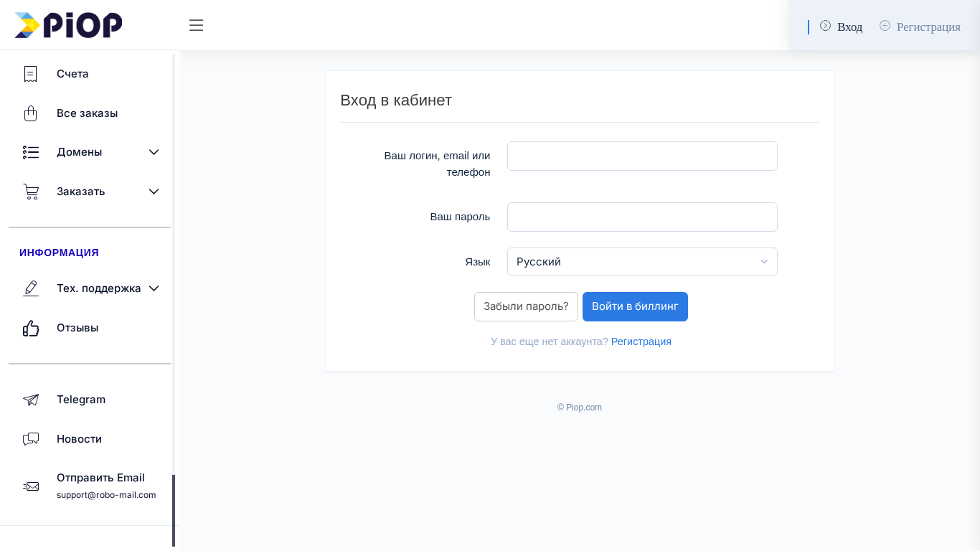980x551 pixels.
Task: Click the Ваш пароль input field
Action: pos(642,217)
